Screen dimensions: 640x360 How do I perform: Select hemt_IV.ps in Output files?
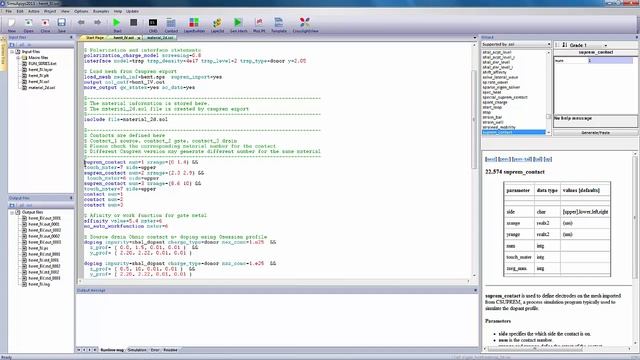pyautogui.click(x=38, y=248)
